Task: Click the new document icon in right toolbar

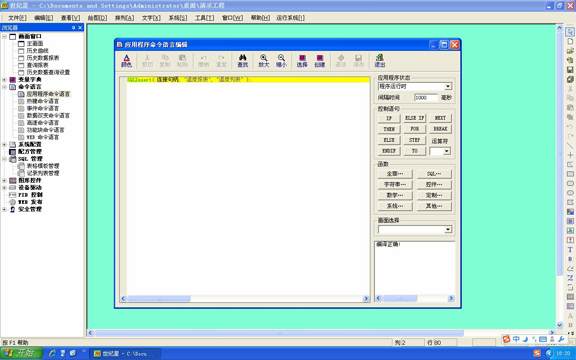Action: (x=570, y=42)
